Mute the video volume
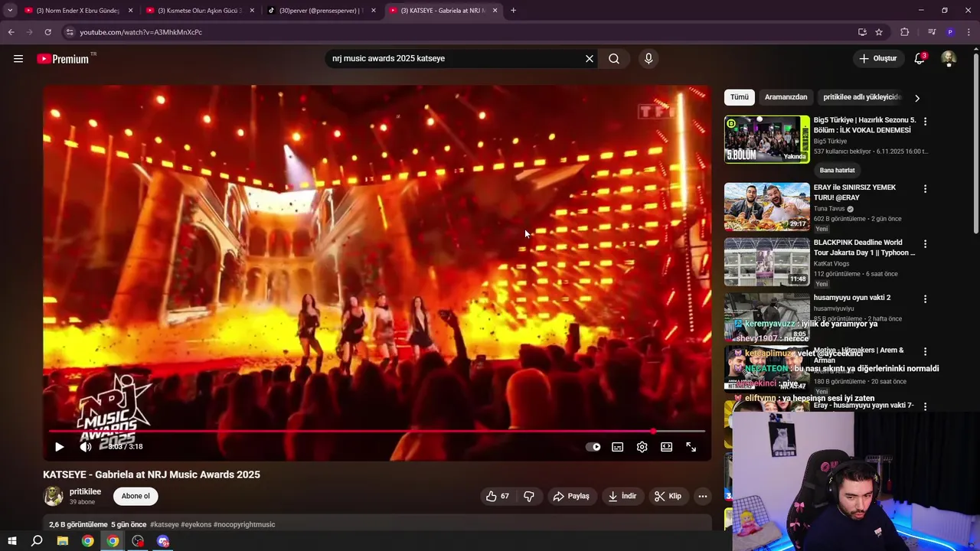This screenshot has width=980, height=551. [x=86, y=447]
